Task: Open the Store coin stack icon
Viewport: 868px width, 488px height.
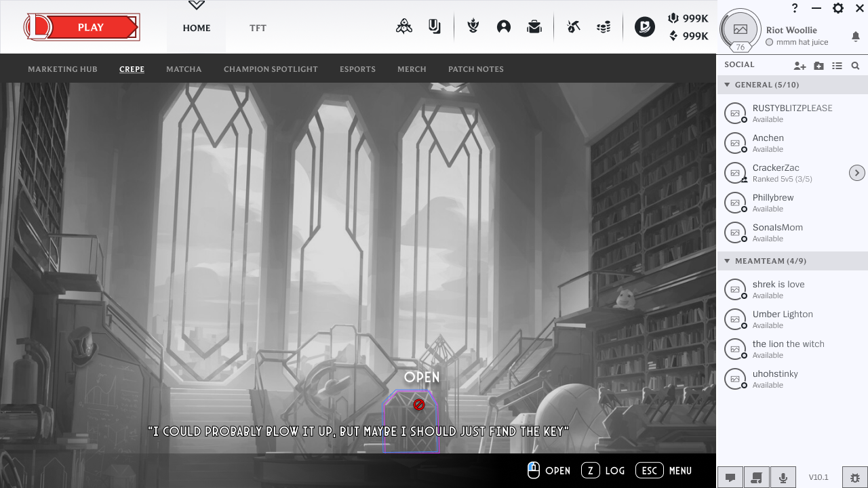Action: (x=604, y=27)
